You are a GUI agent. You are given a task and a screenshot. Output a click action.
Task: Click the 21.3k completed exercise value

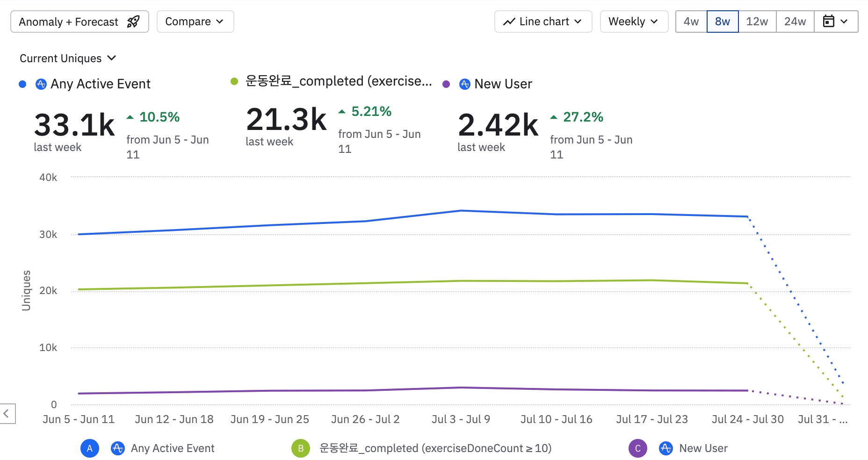click(x=286, y=119)
